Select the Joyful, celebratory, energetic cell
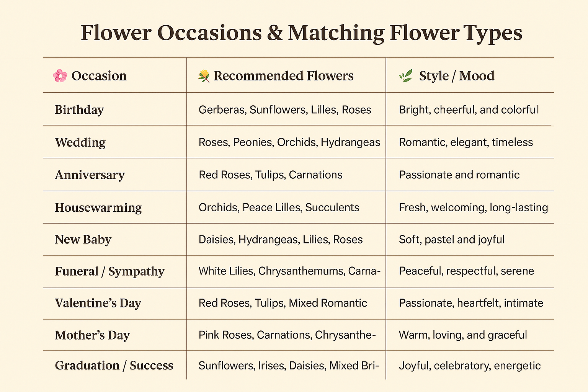 [470, 366]
